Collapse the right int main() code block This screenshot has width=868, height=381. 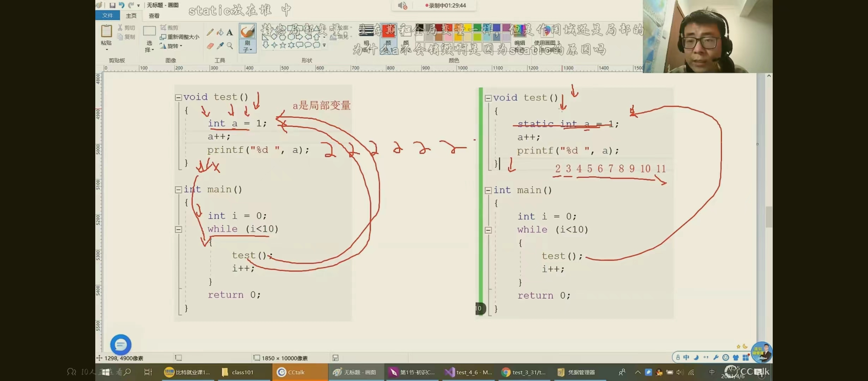pos(488,190)
